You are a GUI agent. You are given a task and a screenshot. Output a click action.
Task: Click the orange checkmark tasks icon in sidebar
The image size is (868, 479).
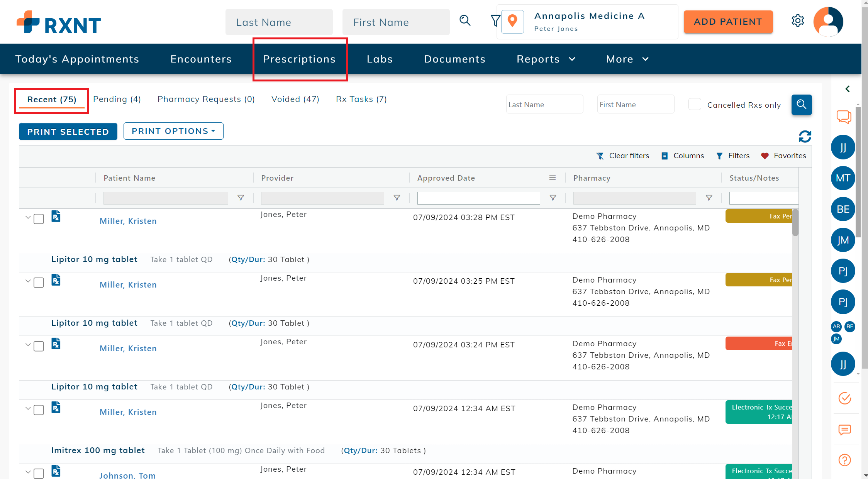[844, 398]
